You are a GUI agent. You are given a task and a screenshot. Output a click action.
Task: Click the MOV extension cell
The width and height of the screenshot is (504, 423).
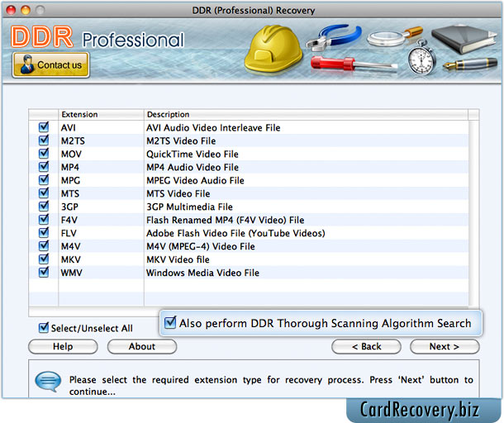pyautogui.click(x=101, y=154)
